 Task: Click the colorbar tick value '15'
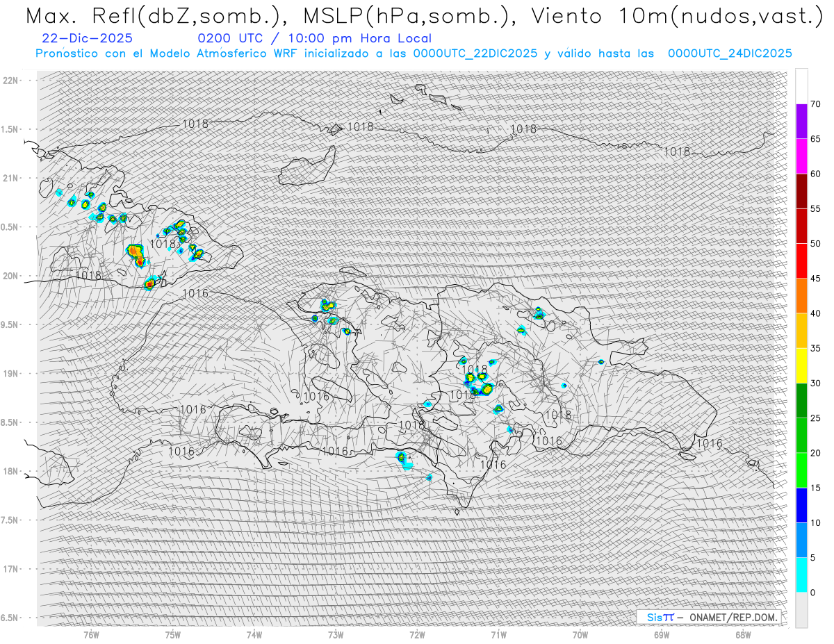click(x=815, y=488)
